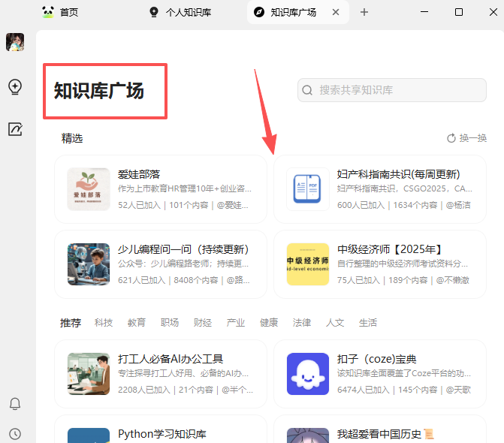The height and width of the screenshot is (443, 504).
Task: Close the 知识库广场 tab
Action: [336, 12]
